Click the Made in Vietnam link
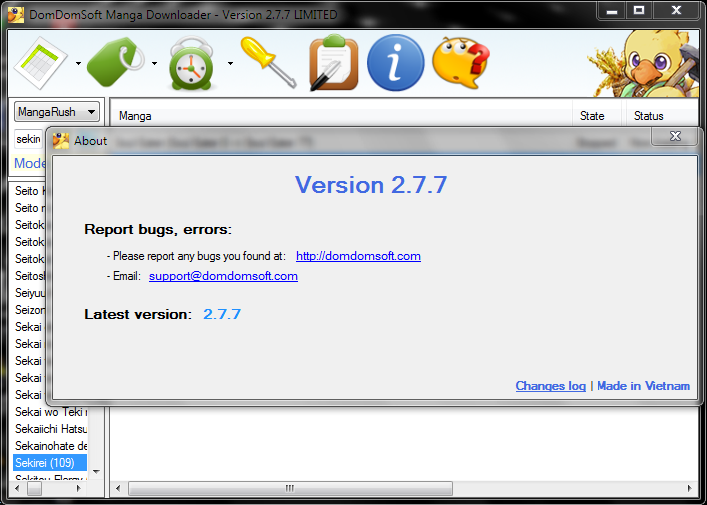Screen dimensions: 707x505 [643, 386]
